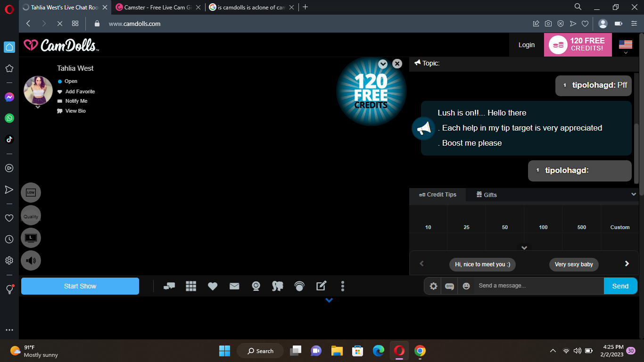Take a snapshot with the camera icon
The width and height of the screenshot is (644, 362).
click(x=548, y=24)
